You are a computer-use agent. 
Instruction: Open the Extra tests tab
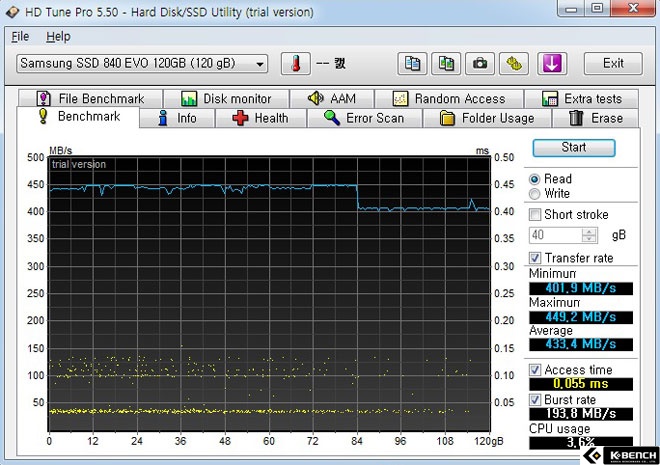click(x=581, y=98)
